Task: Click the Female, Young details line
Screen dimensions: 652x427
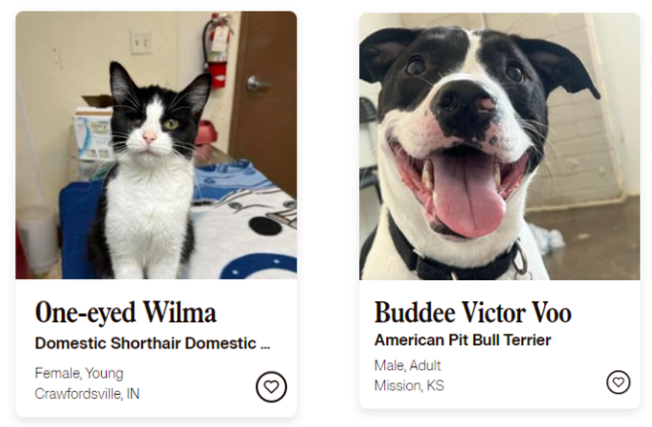Action: [x=79, y=373]
